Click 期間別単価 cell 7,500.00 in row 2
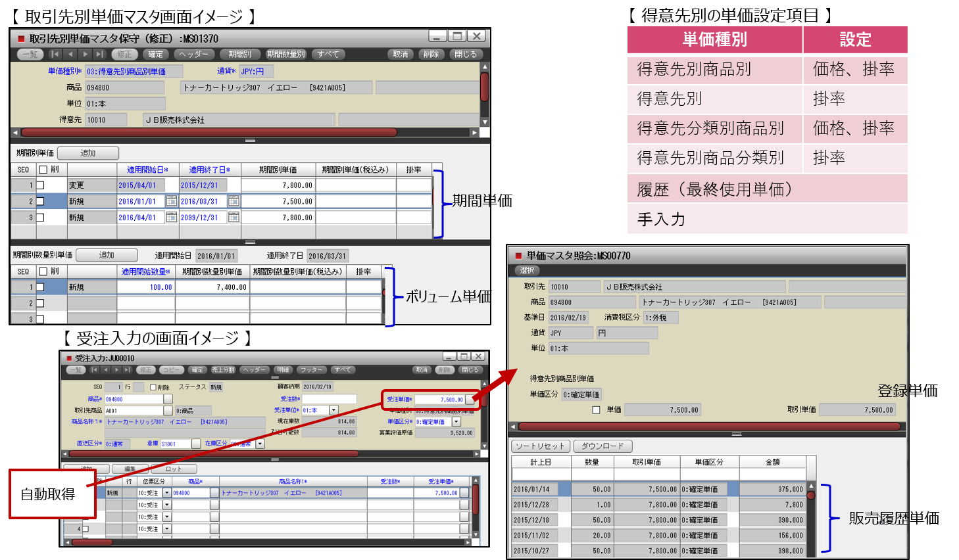 coord(279,201)
